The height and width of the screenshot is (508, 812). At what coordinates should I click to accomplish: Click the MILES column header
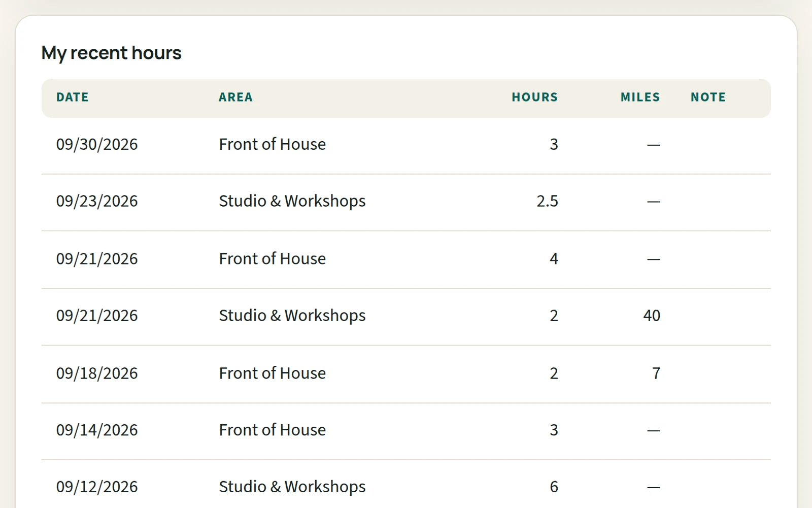(640, 97)
